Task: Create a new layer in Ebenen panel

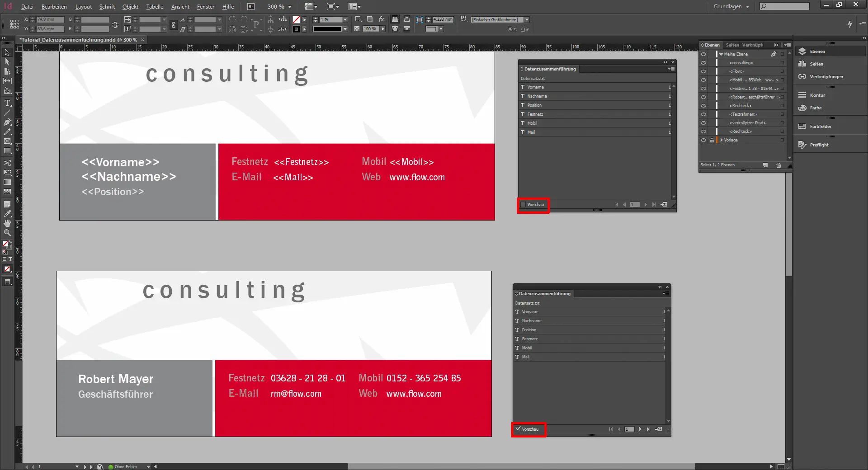Action: pos(765,165)
